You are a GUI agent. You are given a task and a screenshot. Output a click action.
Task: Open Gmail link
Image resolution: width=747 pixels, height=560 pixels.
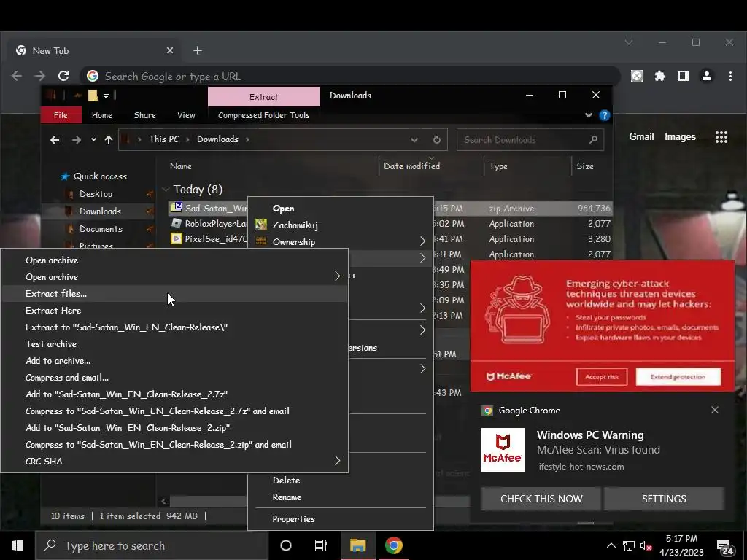pyautogui.click(x=641, y=136)
